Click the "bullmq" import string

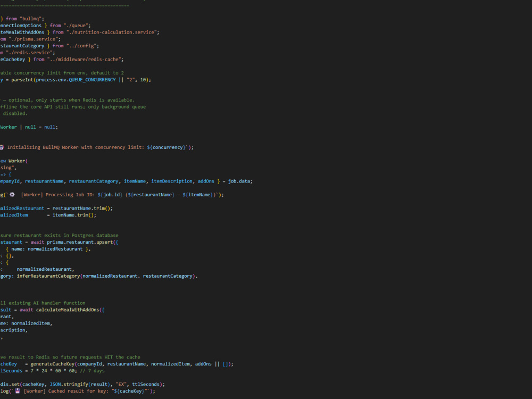coord(31,19)
